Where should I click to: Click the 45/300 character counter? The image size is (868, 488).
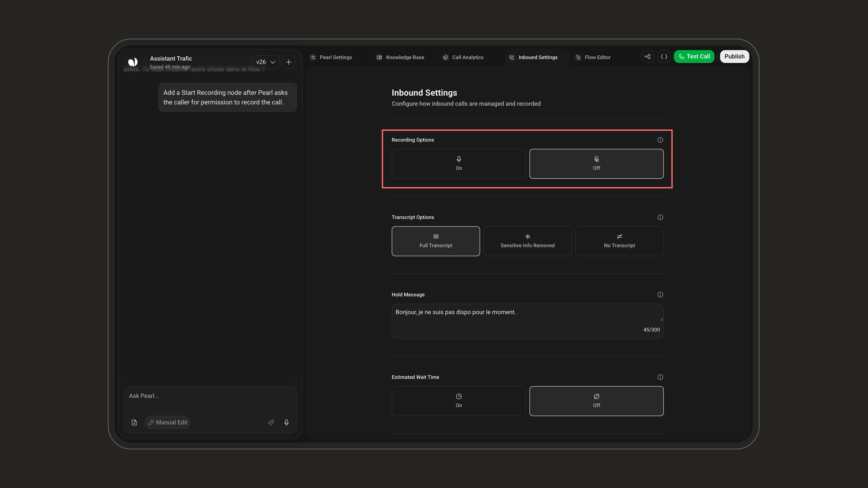click(651, 330)
